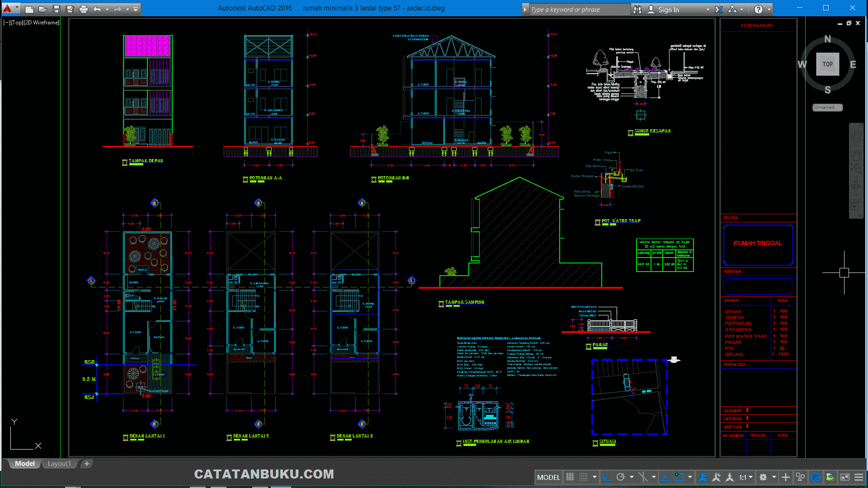868x488 pixels.
Task: Undo the last action
Action: [x=97, y=9]
